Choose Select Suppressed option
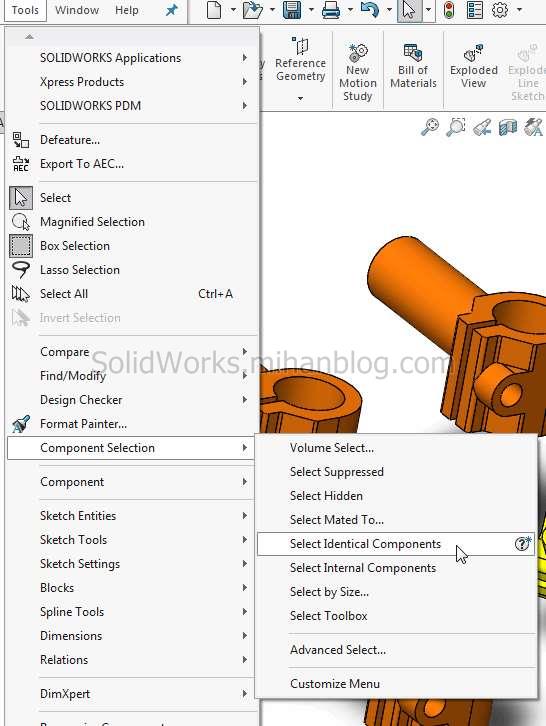 click(396, 472)
